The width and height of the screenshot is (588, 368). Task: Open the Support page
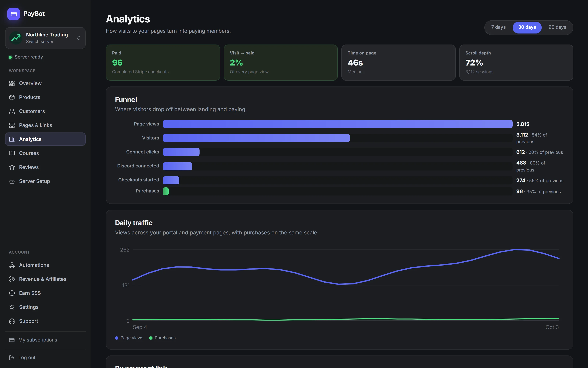pyautogui.click(x=45, y=321)
